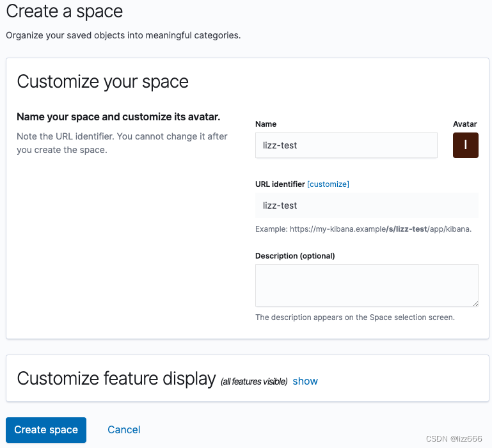Click the URL identifier label text
The image size is (492, 448).
(280, 184)
